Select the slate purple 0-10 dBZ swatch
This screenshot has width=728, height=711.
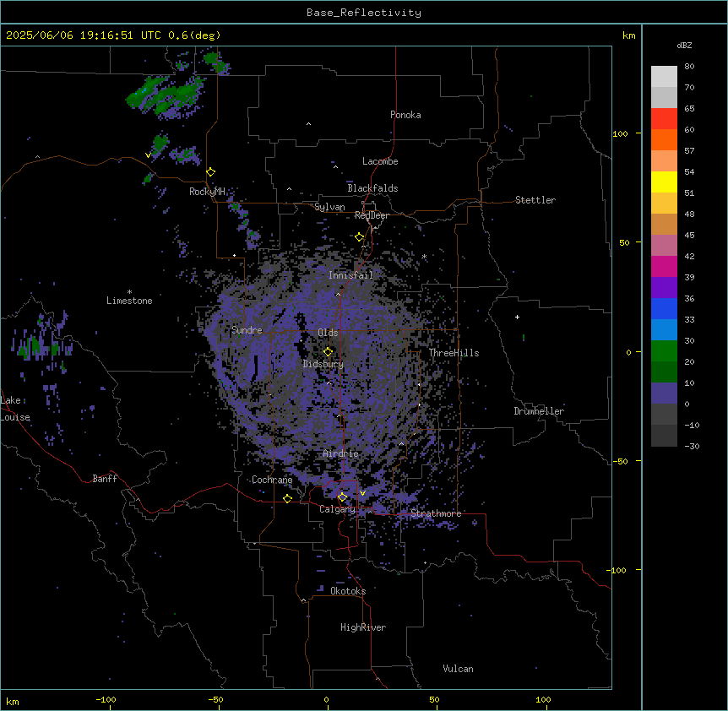664,393
